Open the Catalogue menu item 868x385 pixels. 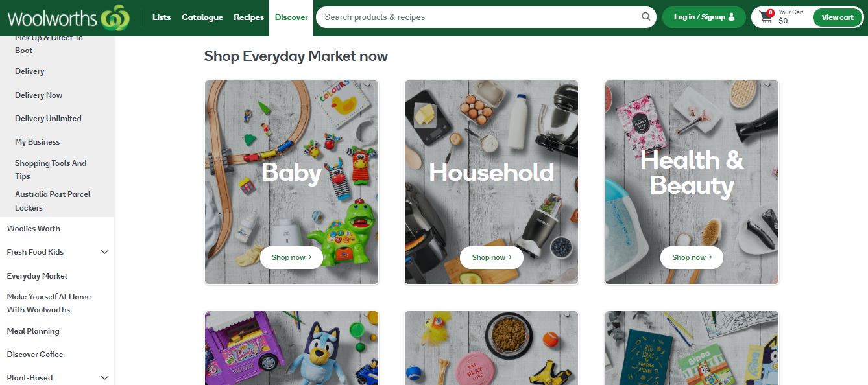[202, 17]
